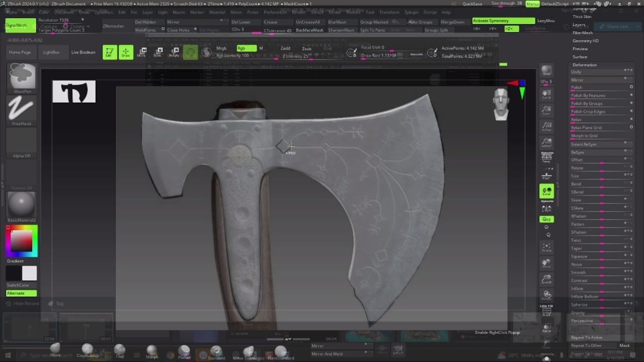
Task: Click the PolyF line fill icon
Action: (546, 311)
